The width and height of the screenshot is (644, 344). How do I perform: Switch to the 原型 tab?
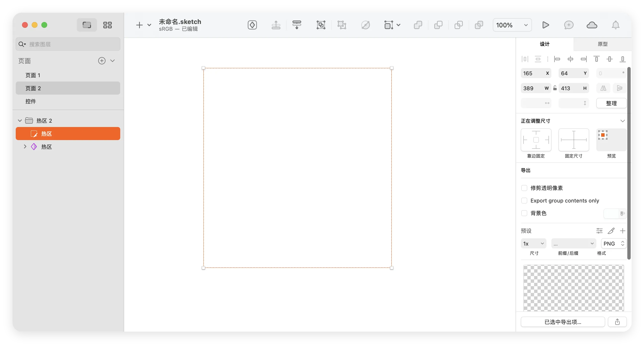pos(602,44)
